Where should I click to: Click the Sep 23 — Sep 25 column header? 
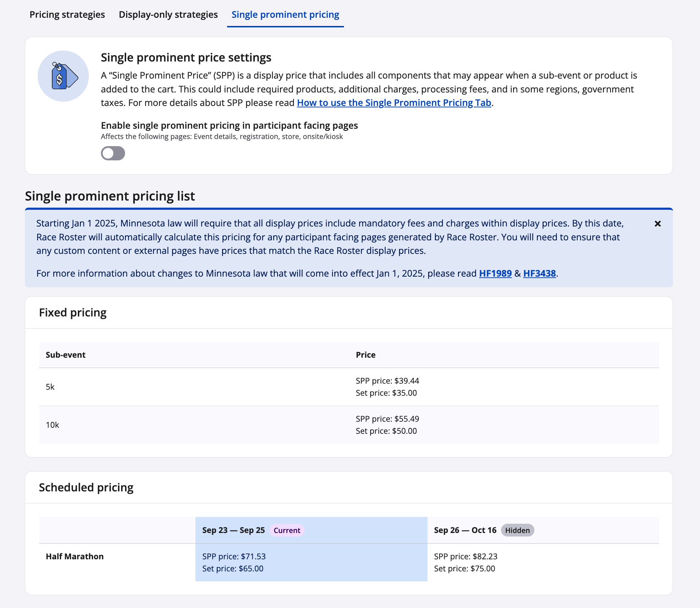(x=233, y=530)
